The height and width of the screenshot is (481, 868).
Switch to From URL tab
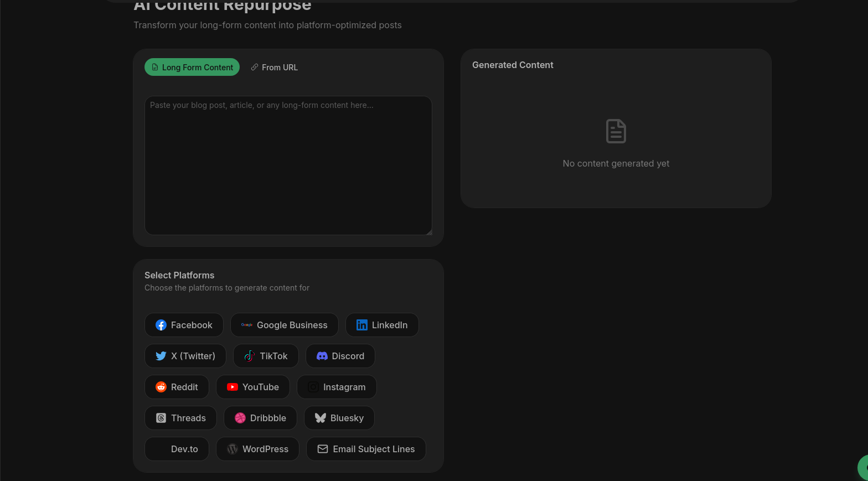[274, 67]
